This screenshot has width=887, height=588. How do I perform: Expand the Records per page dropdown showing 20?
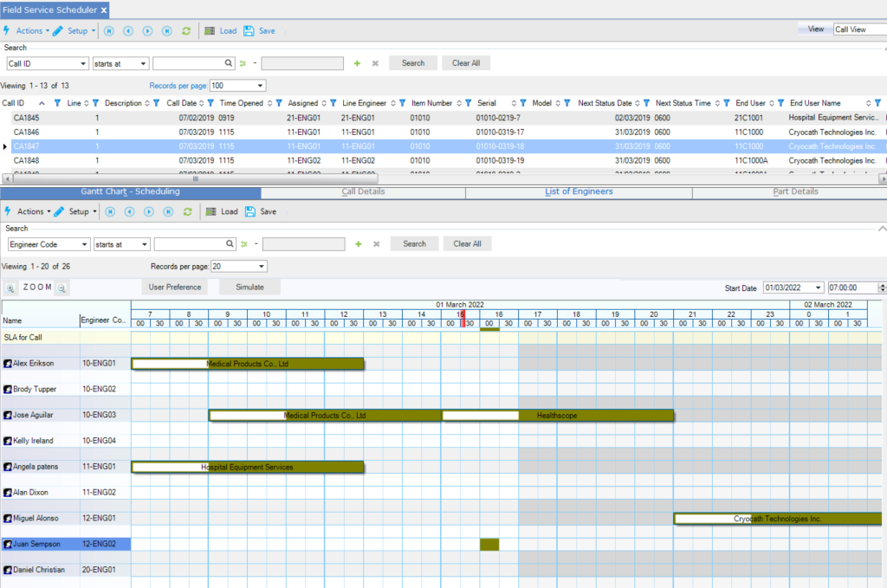pyautogui.click(x=261, y=267)
